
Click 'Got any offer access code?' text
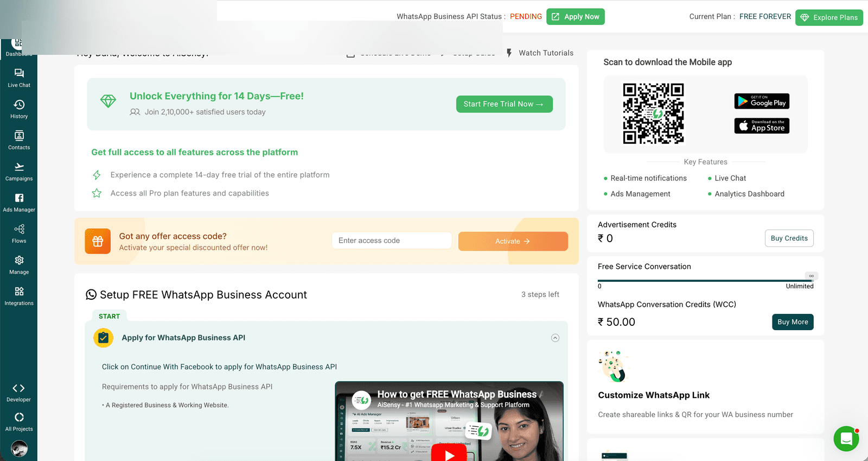(173, 236)
